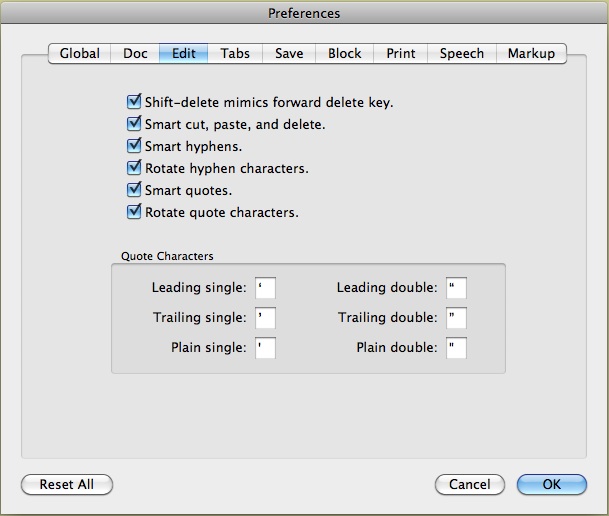The height and width of the screenshot is (516, 609).
Task: Go to the Save tab
Action: point(290,54)
